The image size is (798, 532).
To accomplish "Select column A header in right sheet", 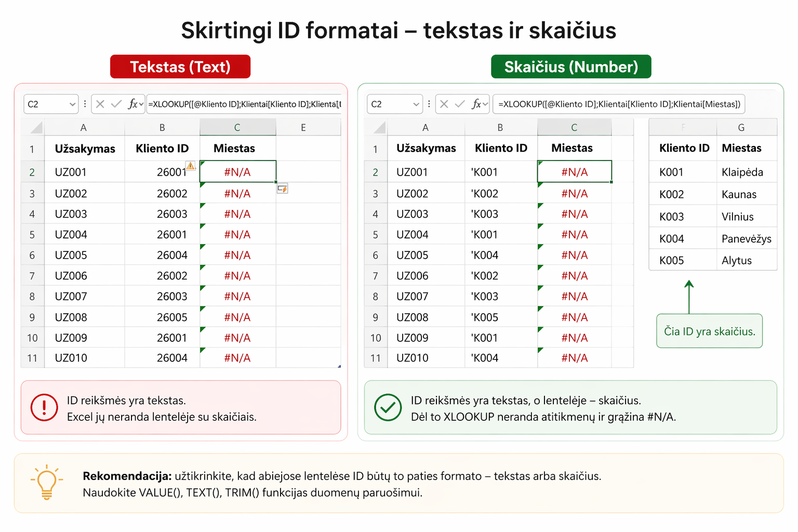I will point(425,127).
